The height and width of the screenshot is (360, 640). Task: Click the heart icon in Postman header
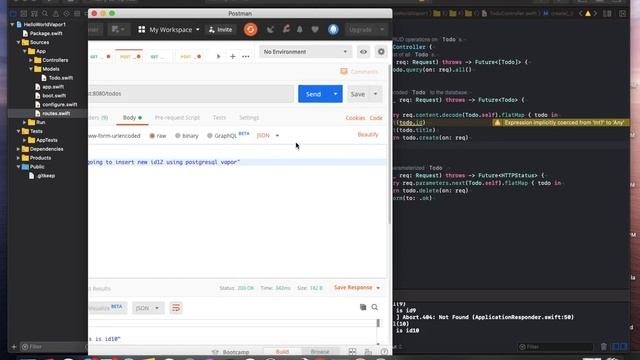315,29
